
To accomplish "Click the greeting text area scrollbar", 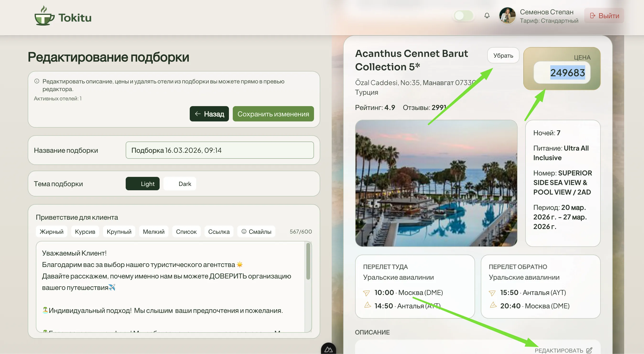I will (x=308, y=261).
